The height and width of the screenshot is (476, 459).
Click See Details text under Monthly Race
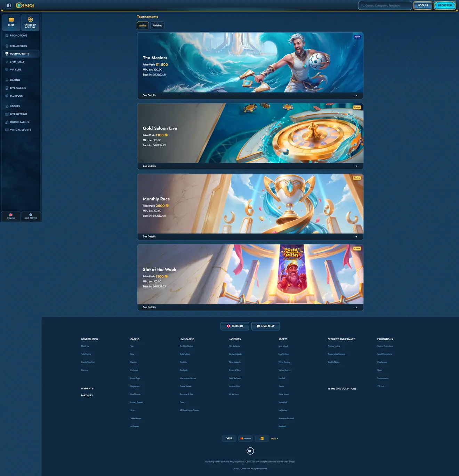pos(149,237)
